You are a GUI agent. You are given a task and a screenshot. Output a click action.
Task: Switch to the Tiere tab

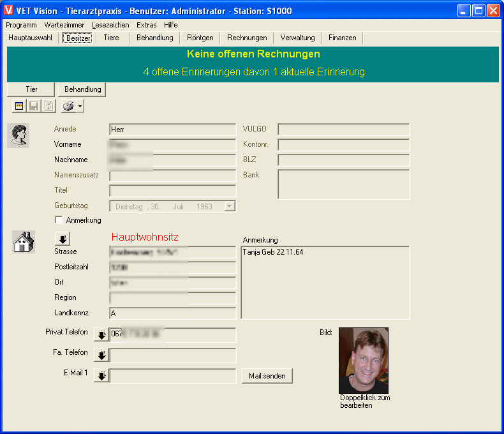click(111, 38)
